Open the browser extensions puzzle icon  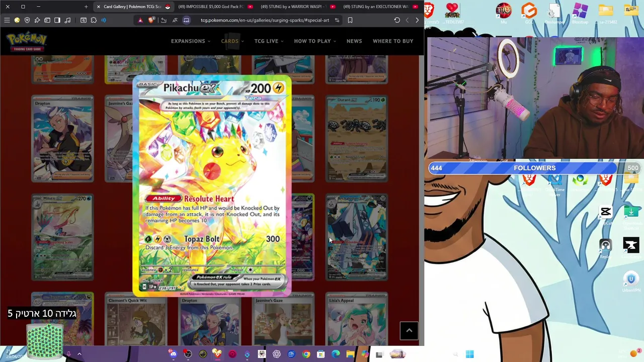click(x=94, y=20)
